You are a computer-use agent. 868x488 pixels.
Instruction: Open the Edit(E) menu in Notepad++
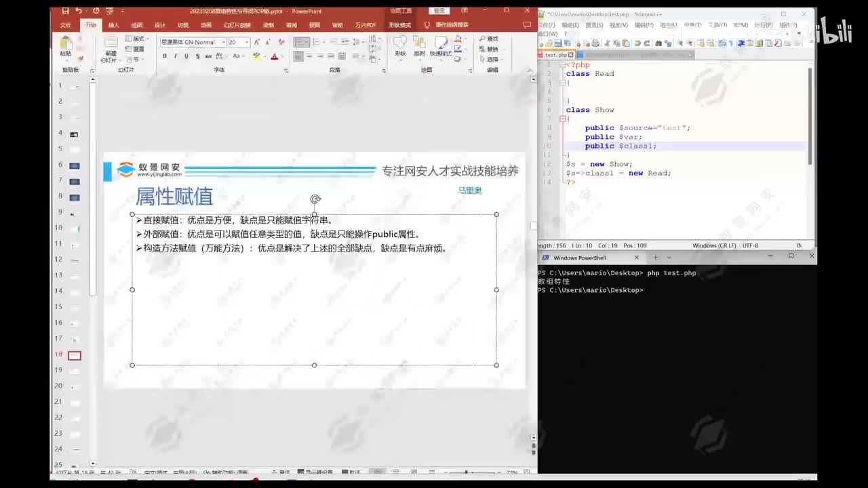pyautogui.click(x=570, y=25)
